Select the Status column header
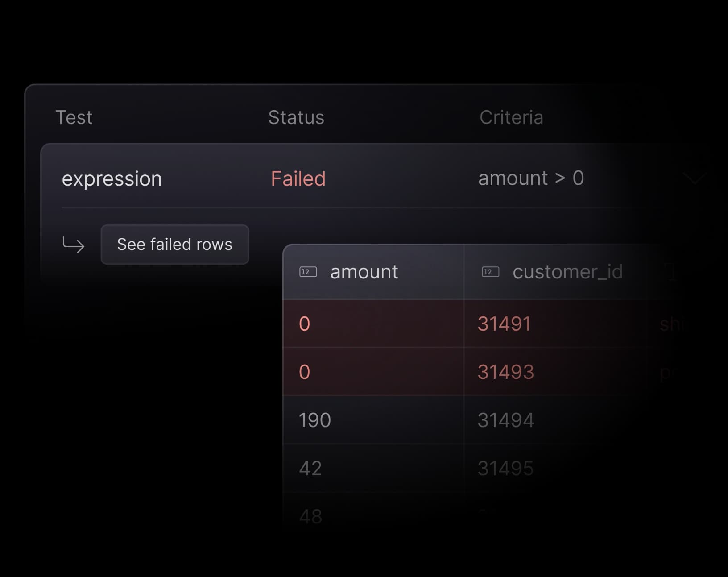This screenshot has width=728, height=577. [x=296, y=117]
